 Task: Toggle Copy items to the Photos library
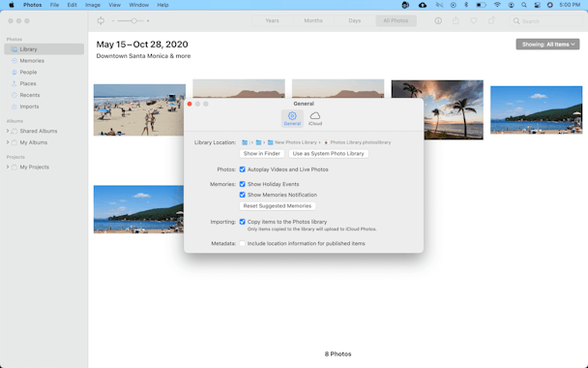pyautogui.click(x=242, y=222)
